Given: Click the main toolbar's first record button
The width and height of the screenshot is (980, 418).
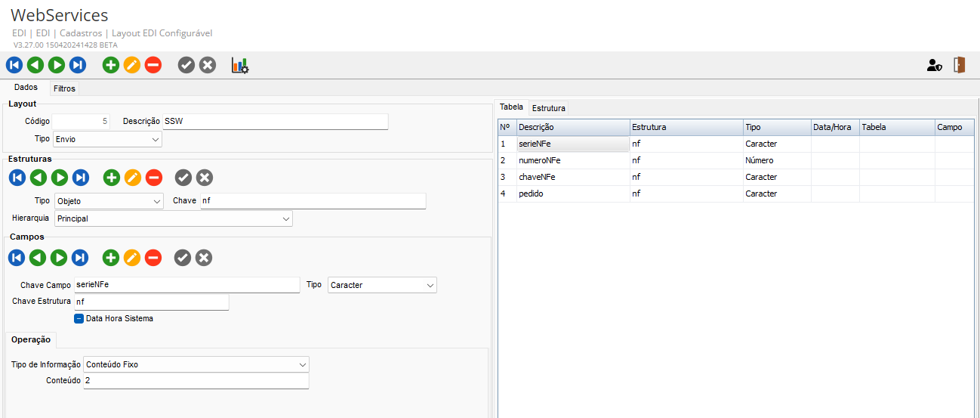Looking at the screenshot, I should 14,65.
